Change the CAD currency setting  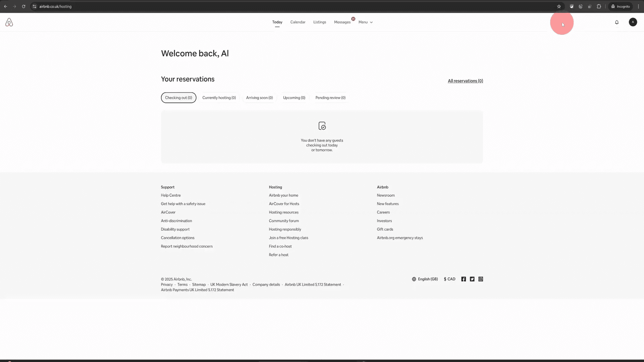[x=449, y=279]
